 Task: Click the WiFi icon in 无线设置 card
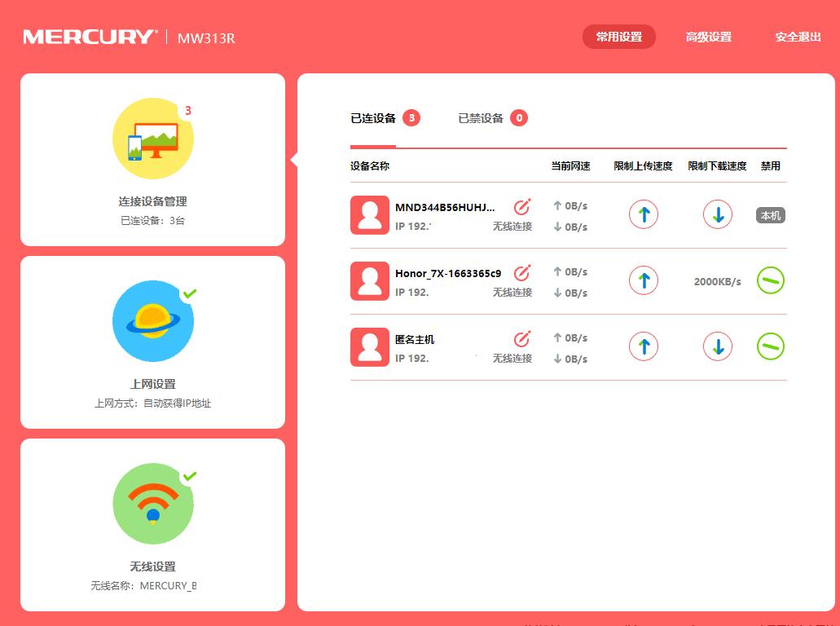(152, 504)
